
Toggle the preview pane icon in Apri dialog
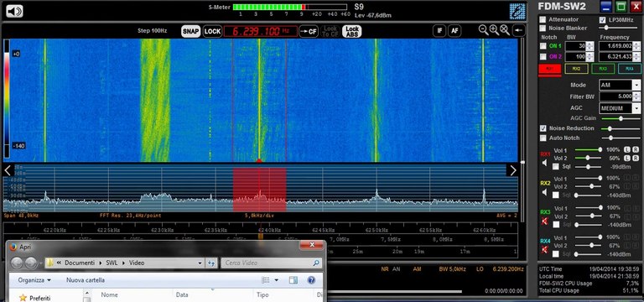[293, 280]
